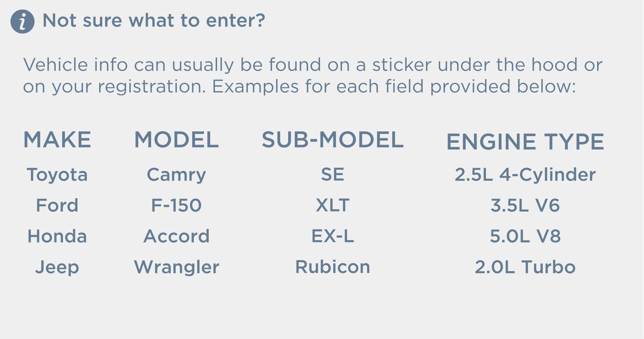Image resolution: width=644 pixels, height=339 pixels.
Task: Click the Toyota make example
Action: [57, 175]
